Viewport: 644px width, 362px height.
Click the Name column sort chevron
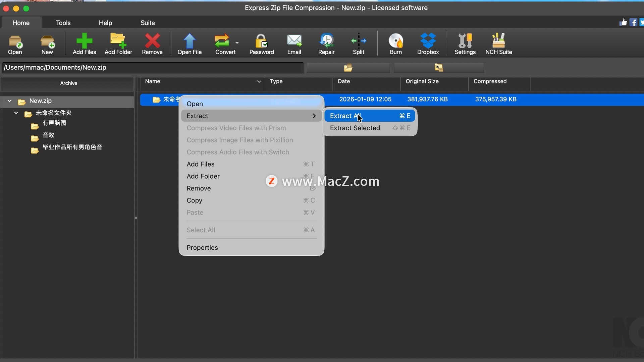pos(259,82)
